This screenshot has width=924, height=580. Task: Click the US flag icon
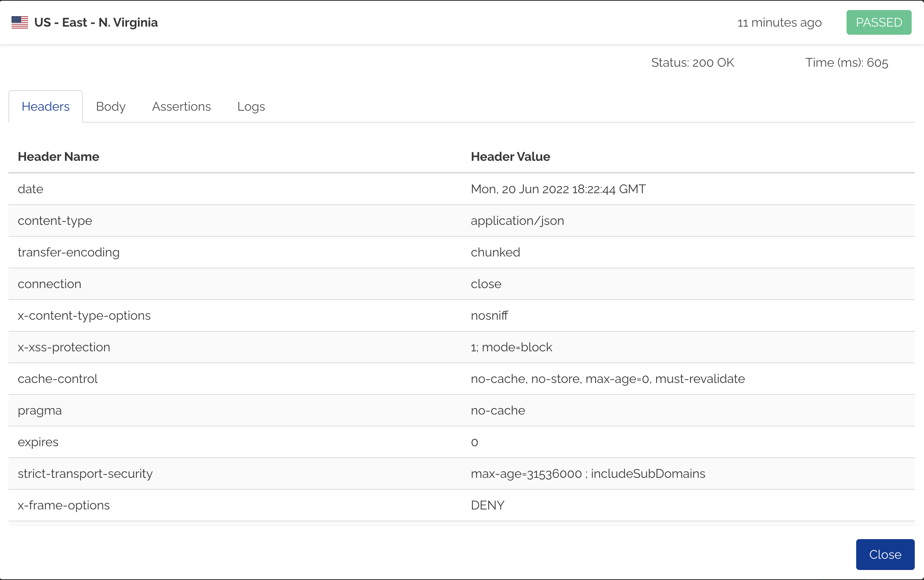point(20,22)
